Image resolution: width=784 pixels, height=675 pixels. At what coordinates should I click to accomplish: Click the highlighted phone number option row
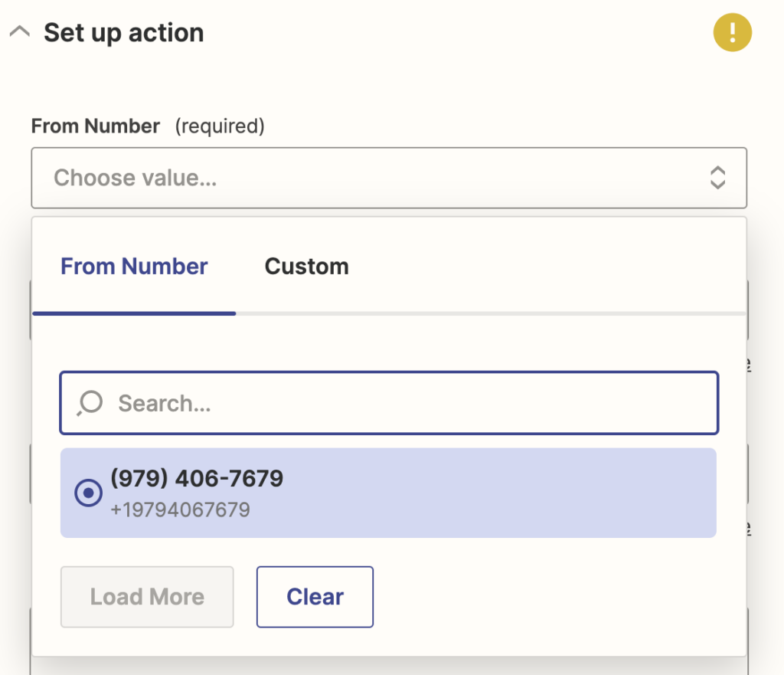coord(389,493)
